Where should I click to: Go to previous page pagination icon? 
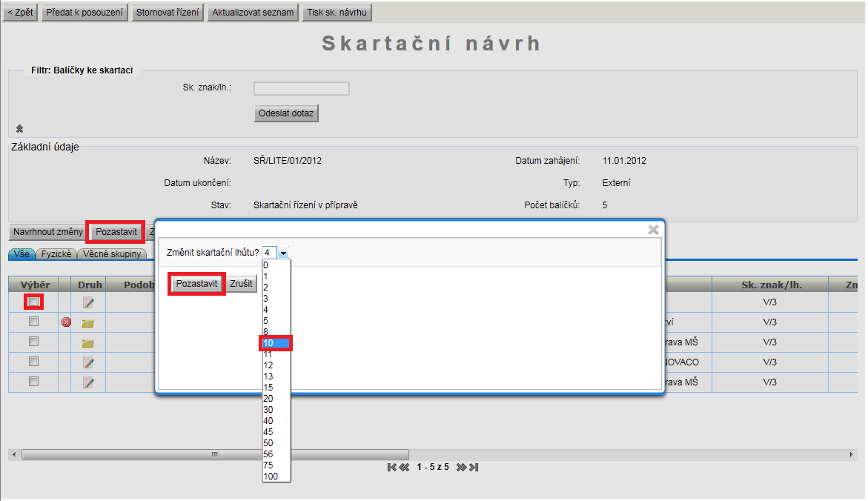click(x=404, y=467)
